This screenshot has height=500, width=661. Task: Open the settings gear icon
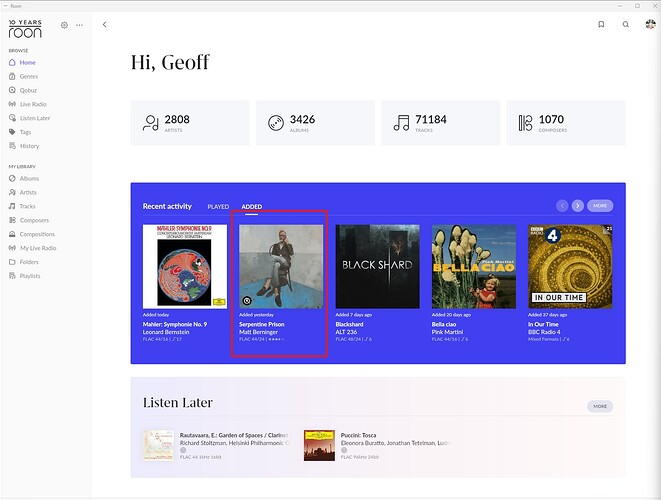pos(64,25)
